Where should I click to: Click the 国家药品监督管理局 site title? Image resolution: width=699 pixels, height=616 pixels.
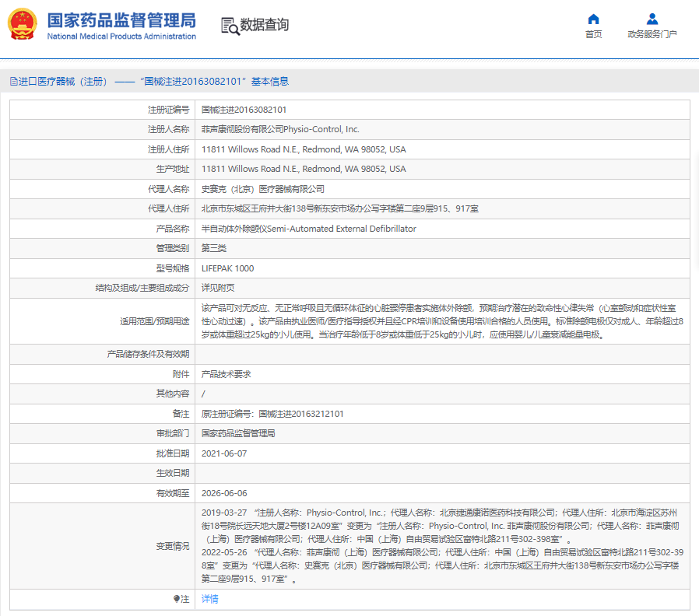coord(121,20)
